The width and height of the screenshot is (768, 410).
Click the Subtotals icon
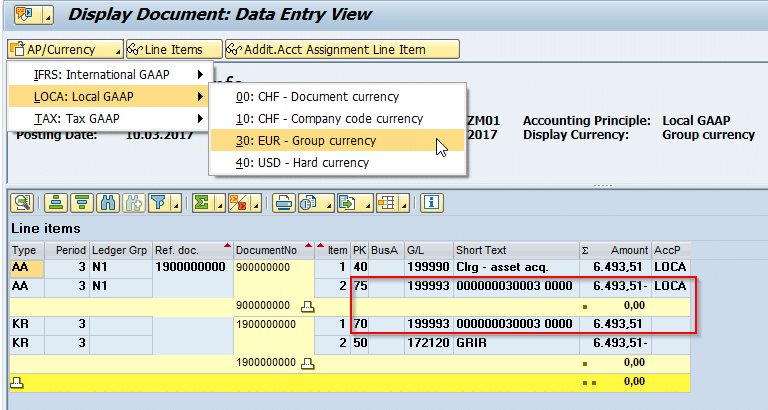[x=239, y=203]
